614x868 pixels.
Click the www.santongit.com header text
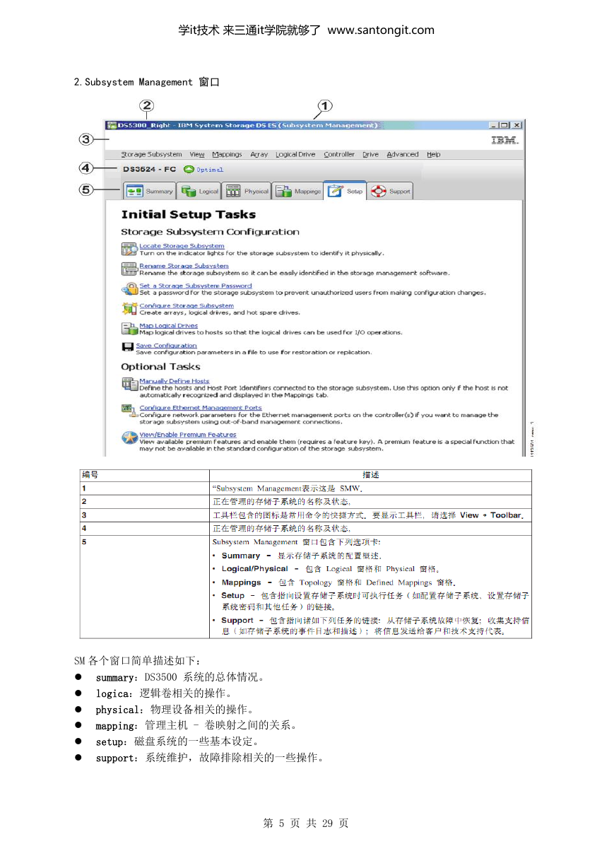(x=382, y=30)
